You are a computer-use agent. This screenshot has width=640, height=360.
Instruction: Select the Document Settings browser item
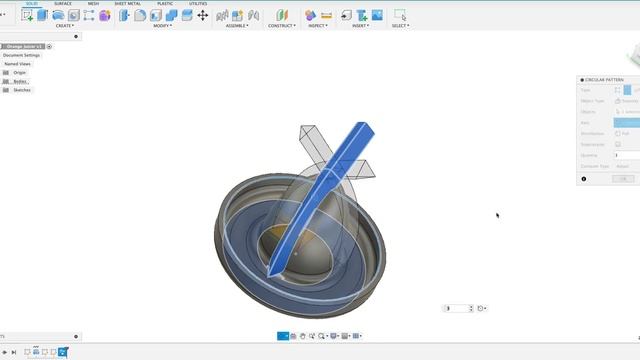pyautogui.click(x=21, y=55)
